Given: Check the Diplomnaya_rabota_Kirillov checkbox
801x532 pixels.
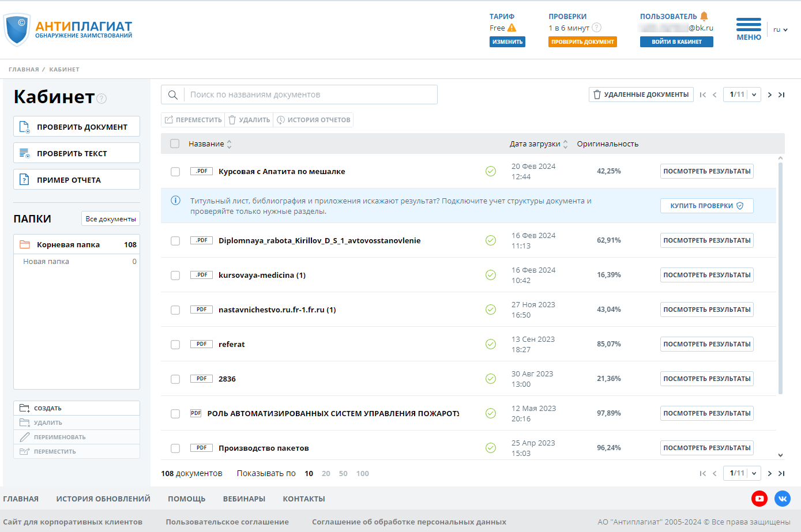Looking at the screenshot, I should [175, 241].
